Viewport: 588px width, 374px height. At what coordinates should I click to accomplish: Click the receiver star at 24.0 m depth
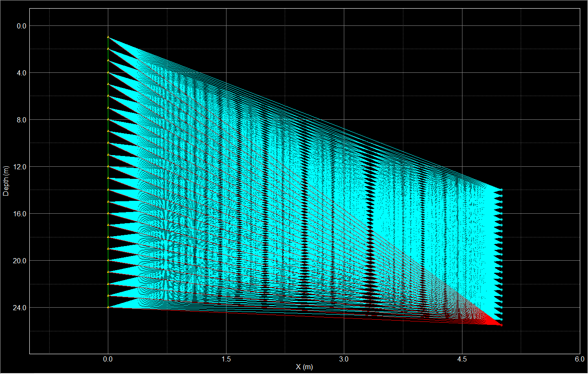[x=501, y=308]
